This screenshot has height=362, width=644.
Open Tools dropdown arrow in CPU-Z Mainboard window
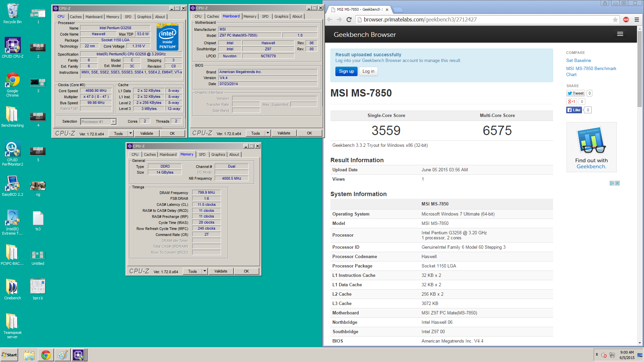[268, 133]
